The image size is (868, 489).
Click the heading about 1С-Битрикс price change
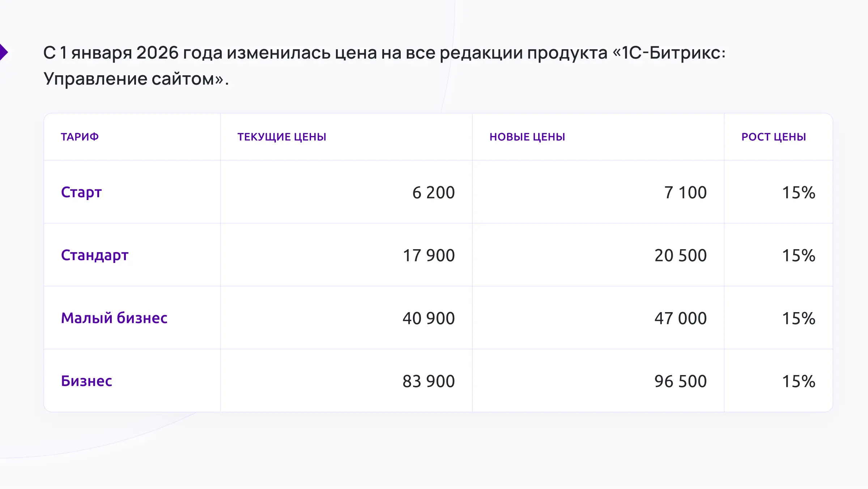click(384, 65)
